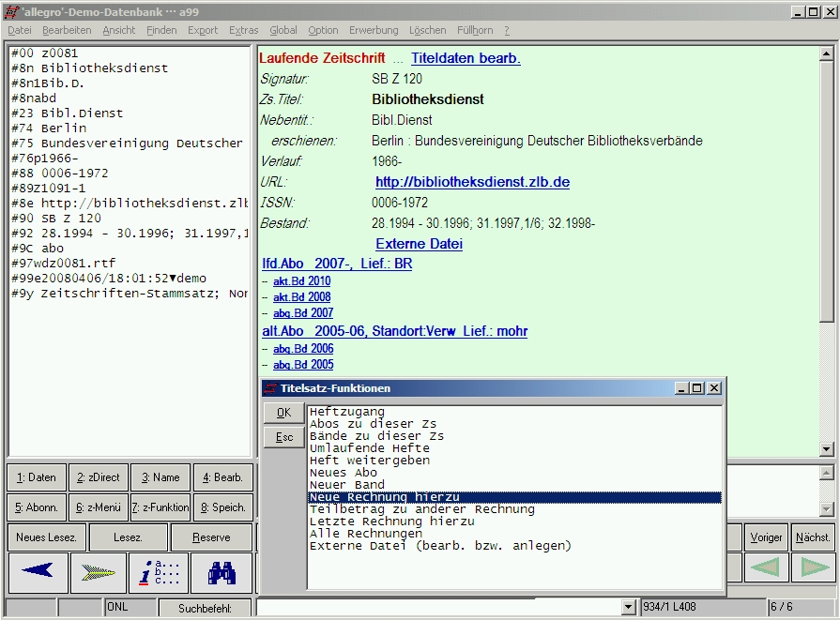This screenshot has width=840, height=620.
Task: Select 'Neue Rechnung hierzu' list entry
Action: click(514, 498)
